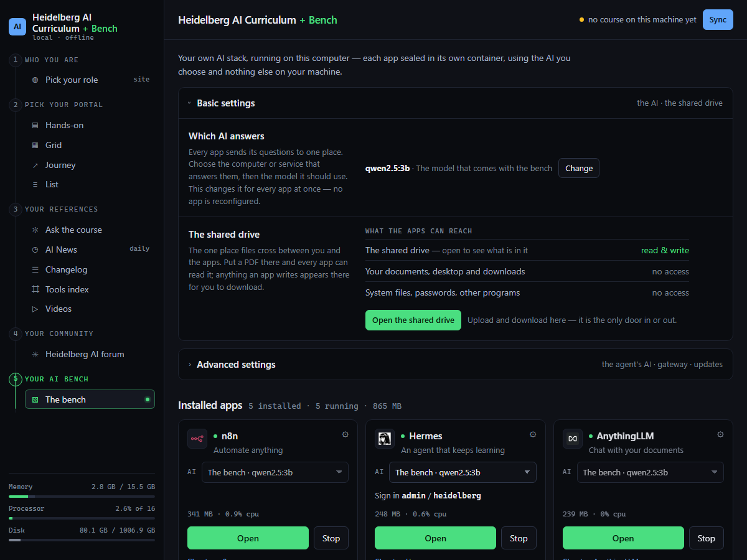Viewport: 747px width, 560px height.
Task: Open the Grid portal
Action: [90, 145]
